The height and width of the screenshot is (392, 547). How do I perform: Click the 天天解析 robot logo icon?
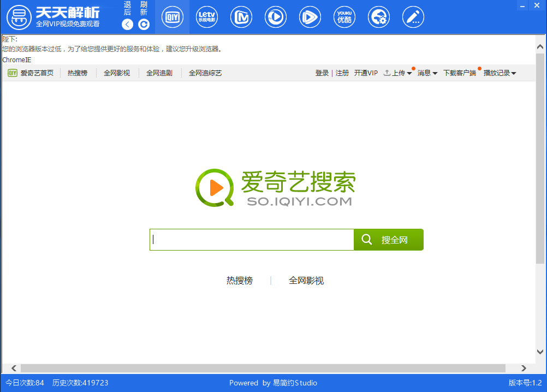click(x=19, y=17)
